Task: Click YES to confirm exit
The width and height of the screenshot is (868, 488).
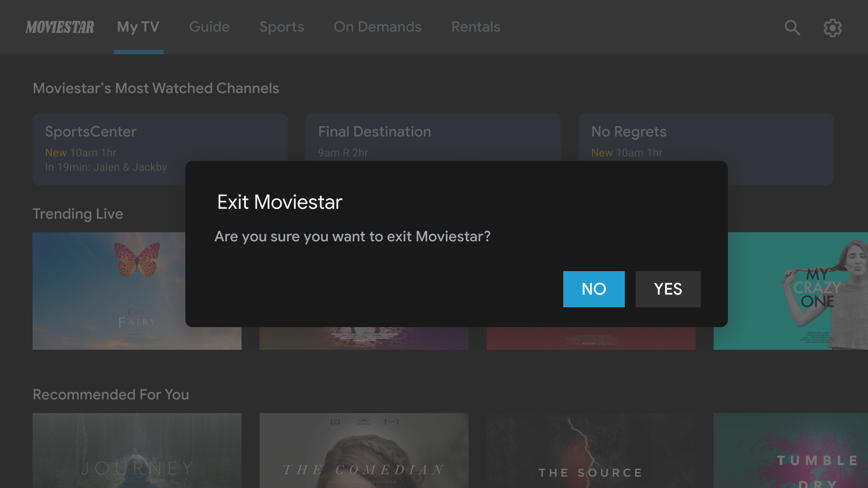Action: 668,289
